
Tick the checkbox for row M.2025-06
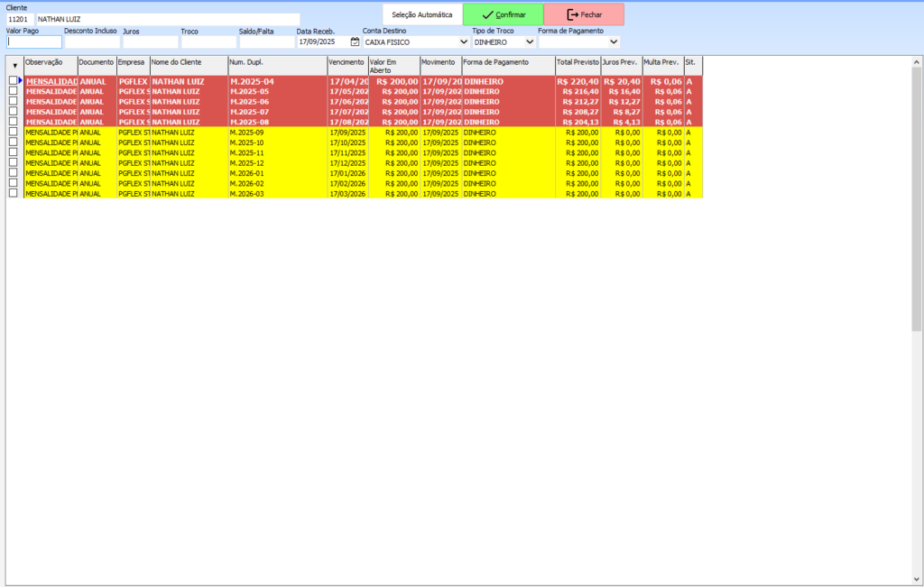pyautogui.click(x=13, y=101)
